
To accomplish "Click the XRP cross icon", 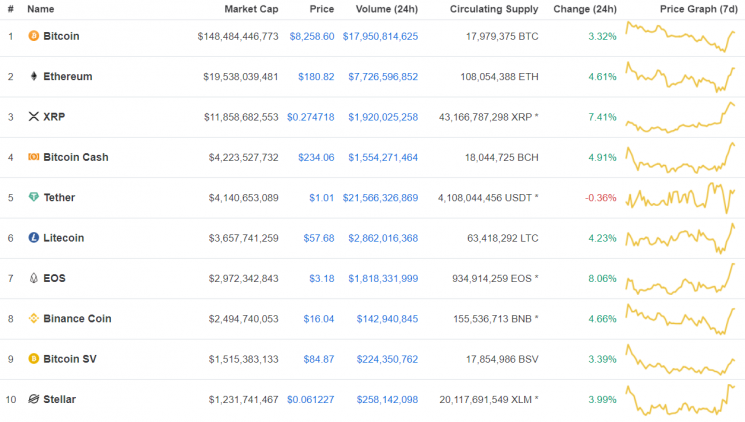I will (33, 116).
